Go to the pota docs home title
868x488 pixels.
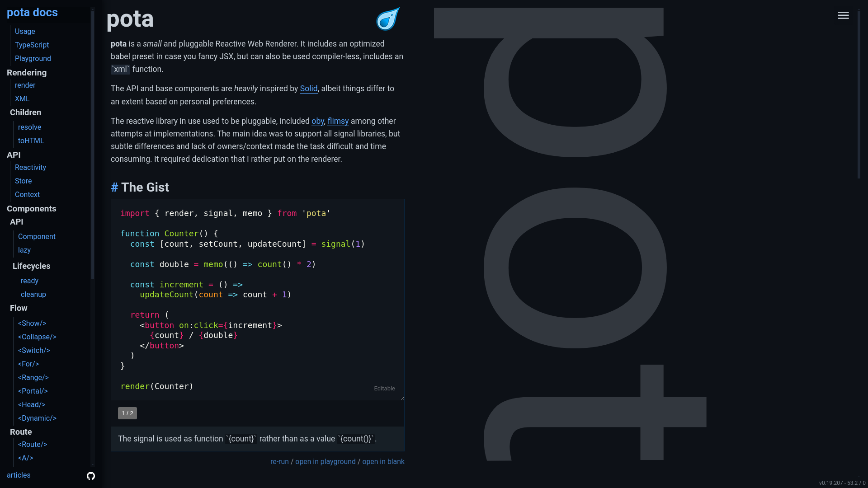(x=32, y=12)
